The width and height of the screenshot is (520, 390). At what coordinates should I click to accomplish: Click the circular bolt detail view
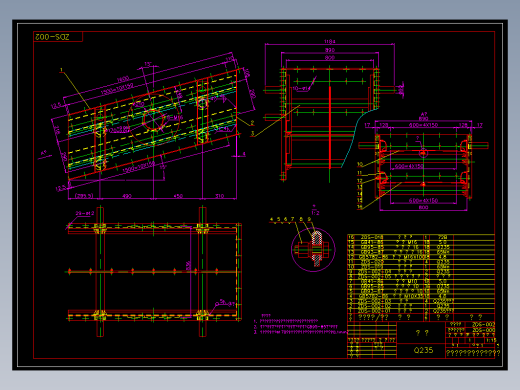[x=313, y=249]
